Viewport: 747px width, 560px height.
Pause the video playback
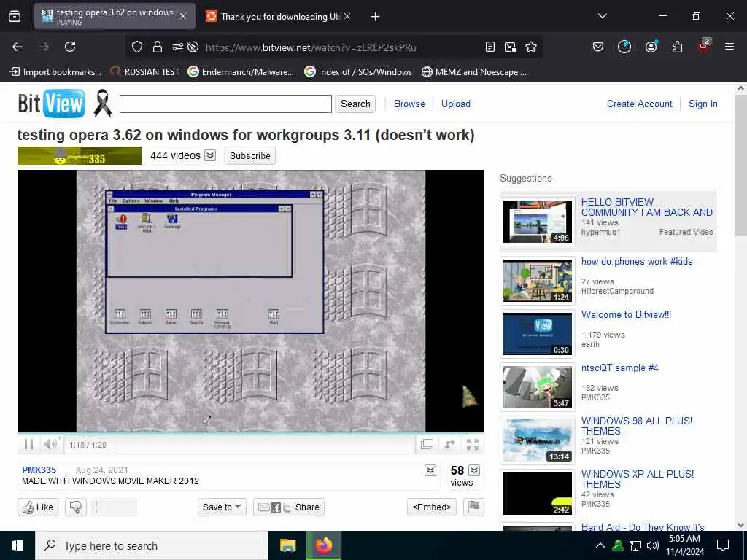point(28,444)
